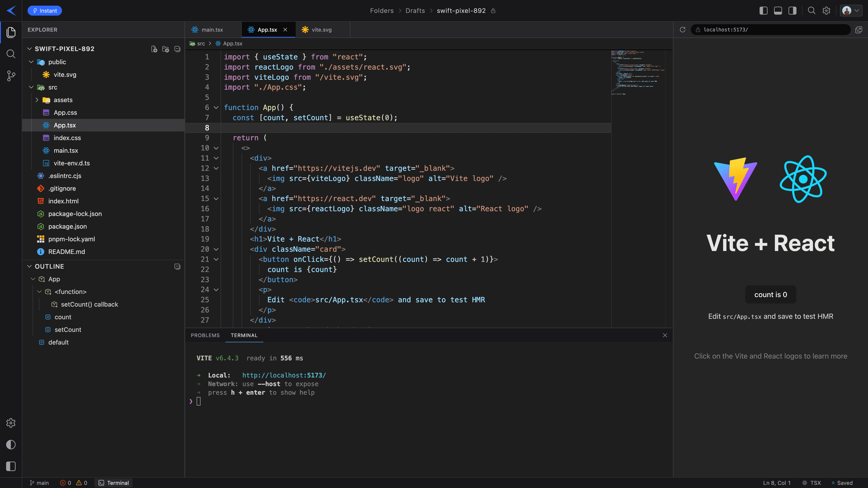
Task: Select default item in outline
Action: coord(103,342)
